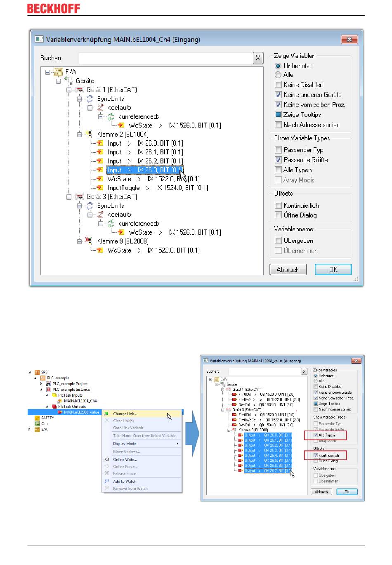Viewport: 392px width, 565px height.
Task: Click the PLC_example Project icon
Action: pyautogui.click(x=49, y=383)
